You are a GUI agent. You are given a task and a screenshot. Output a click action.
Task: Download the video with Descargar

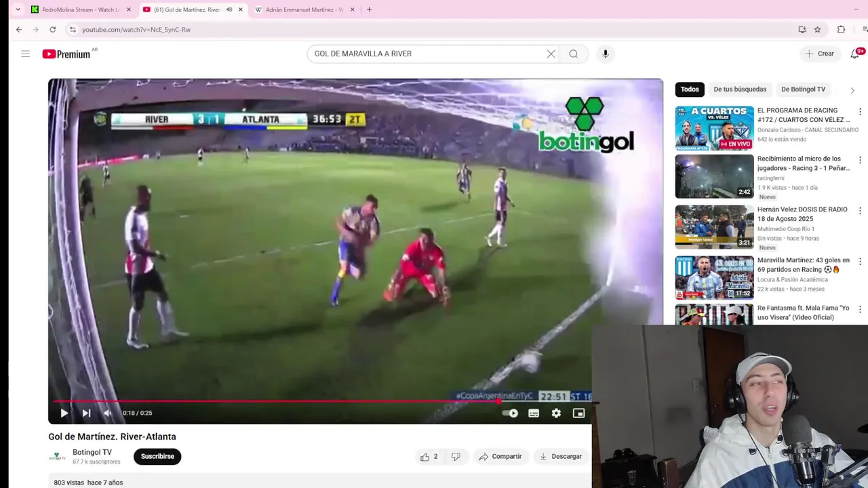click(x=561, y=457)
